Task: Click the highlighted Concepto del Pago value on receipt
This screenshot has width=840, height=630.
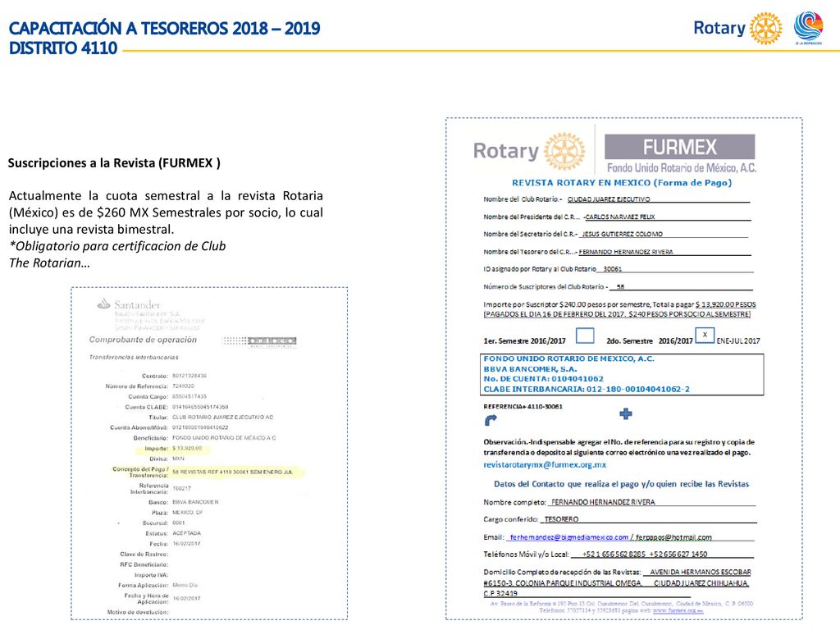Action: point(233,472)
